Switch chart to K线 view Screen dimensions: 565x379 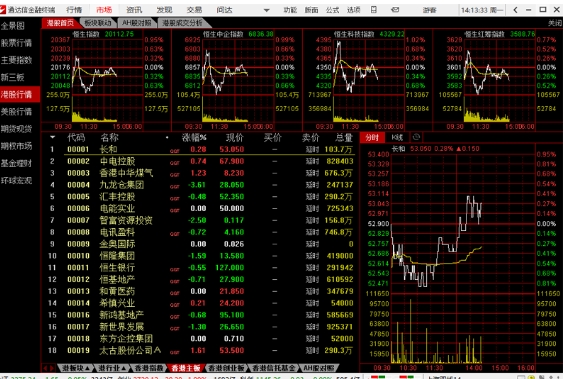click(397, 137)
